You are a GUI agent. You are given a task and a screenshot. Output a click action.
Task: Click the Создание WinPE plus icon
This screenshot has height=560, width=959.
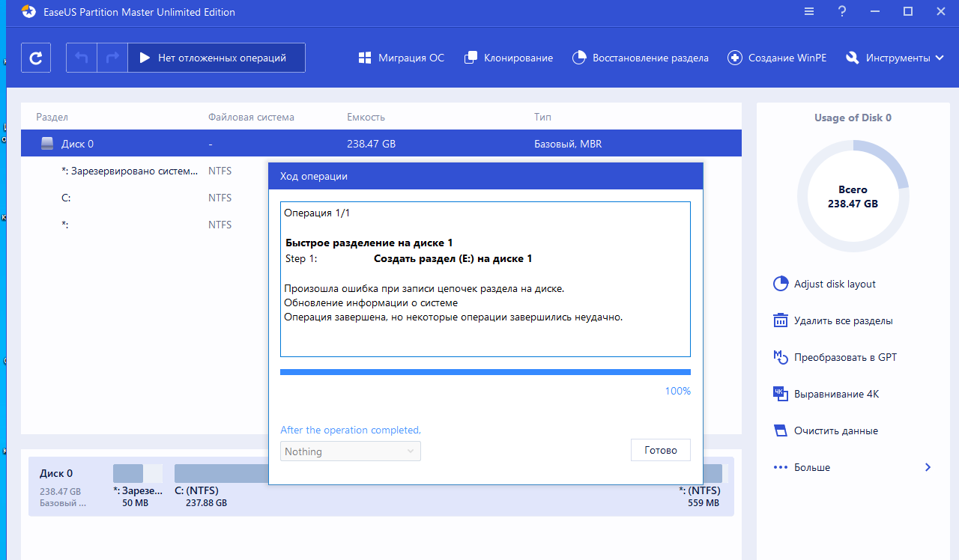coord(735,58)
